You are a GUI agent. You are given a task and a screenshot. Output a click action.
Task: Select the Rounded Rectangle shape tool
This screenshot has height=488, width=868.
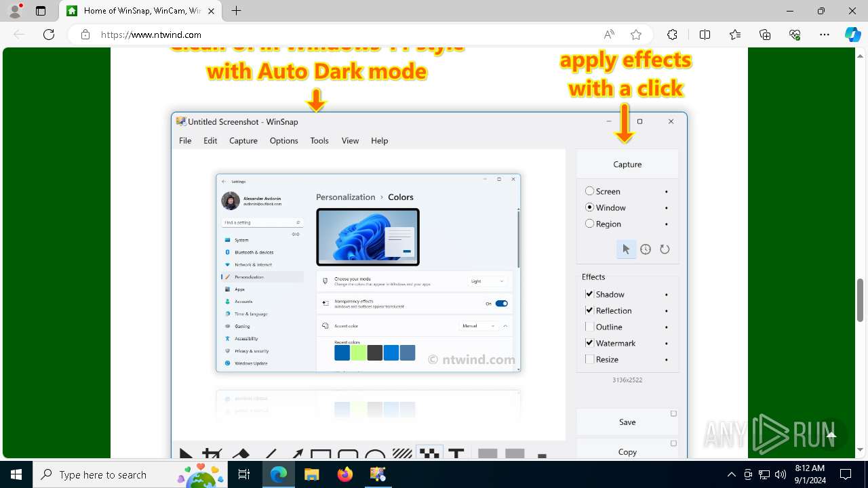point(348,453)
